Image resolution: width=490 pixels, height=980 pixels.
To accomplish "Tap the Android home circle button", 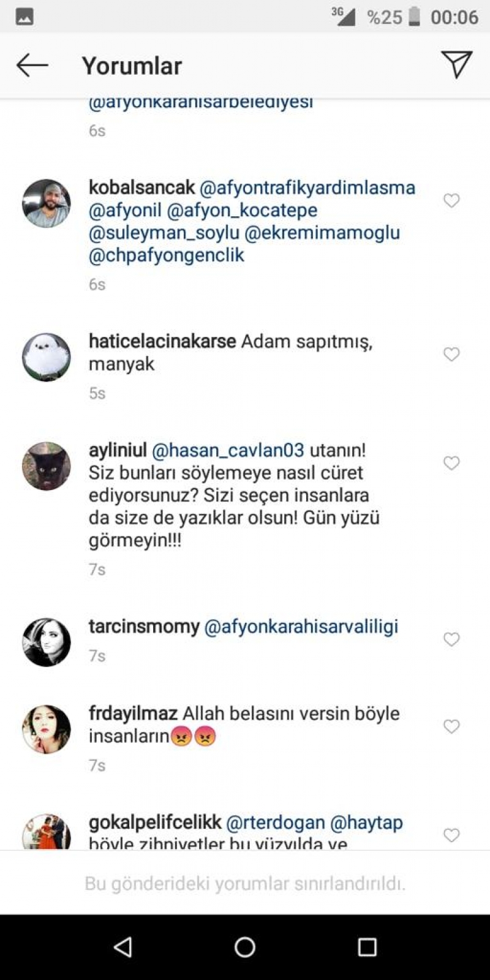I will coord(245,947).
